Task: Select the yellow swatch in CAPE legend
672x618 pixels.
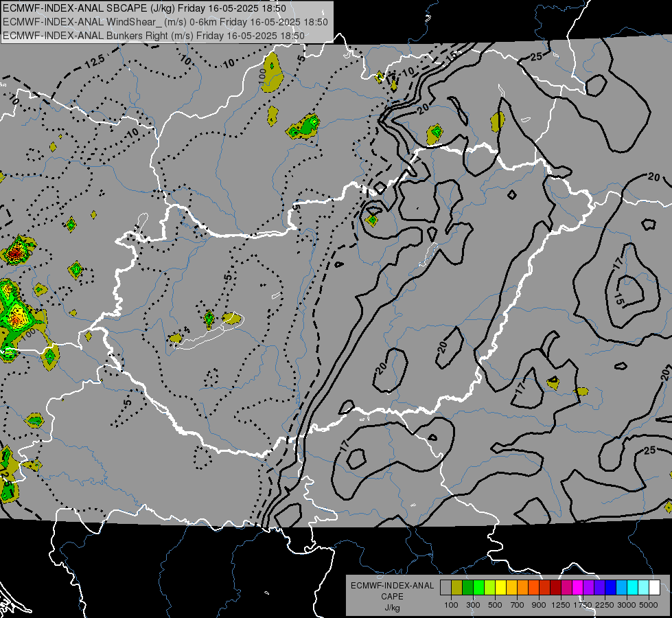Action: pos(500,587)
